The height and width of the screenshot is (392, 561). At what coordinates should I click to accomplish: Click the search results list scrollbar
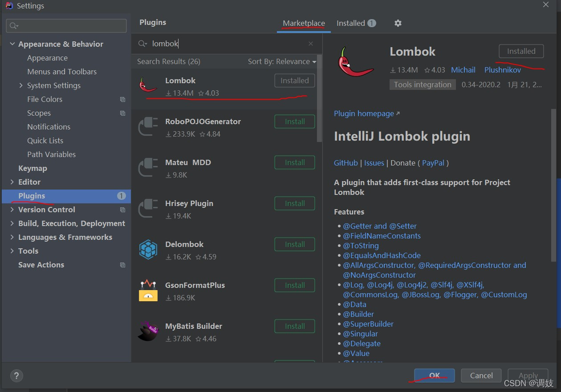[319, 98]
